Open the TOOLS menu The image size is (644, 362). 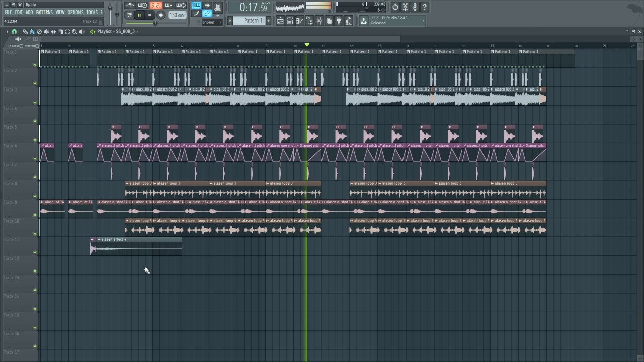92,12
